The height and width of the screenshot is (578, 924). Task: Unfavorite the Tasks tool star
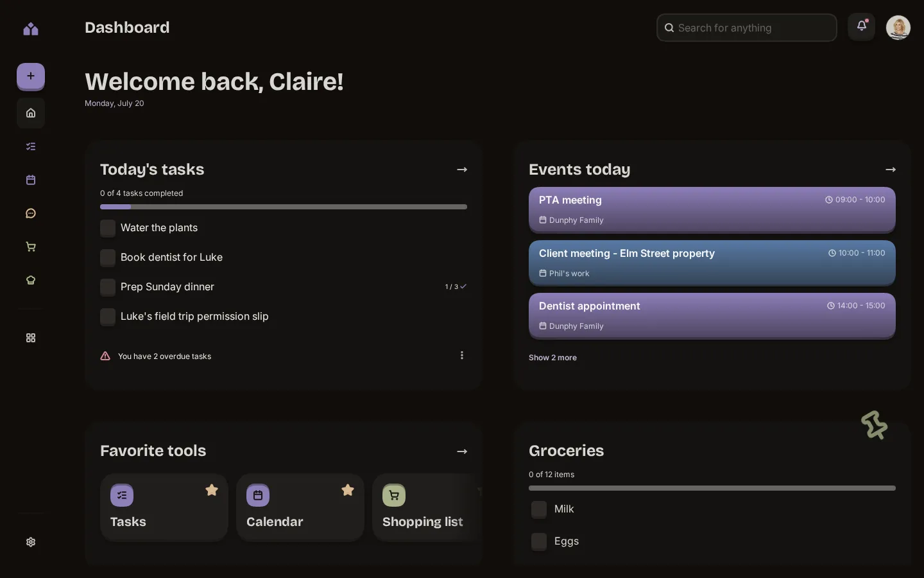212,490
